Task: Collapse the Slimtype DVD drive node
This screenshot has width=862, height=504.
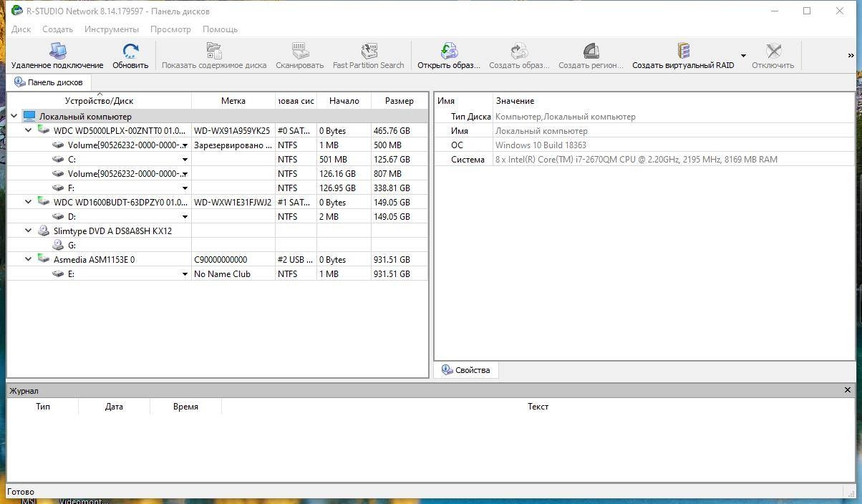Action: [28, 231]
